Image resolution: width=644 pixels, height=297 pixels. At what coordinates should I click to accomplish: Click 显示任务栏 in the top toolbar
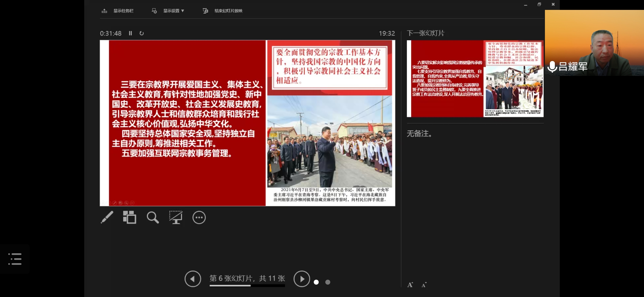[123, 11]
